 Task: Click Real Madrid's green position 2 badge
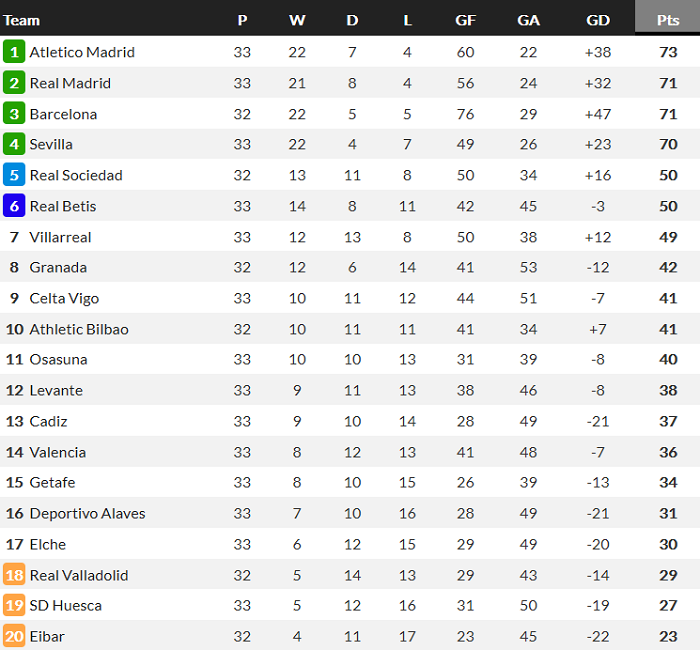[14, 83]
